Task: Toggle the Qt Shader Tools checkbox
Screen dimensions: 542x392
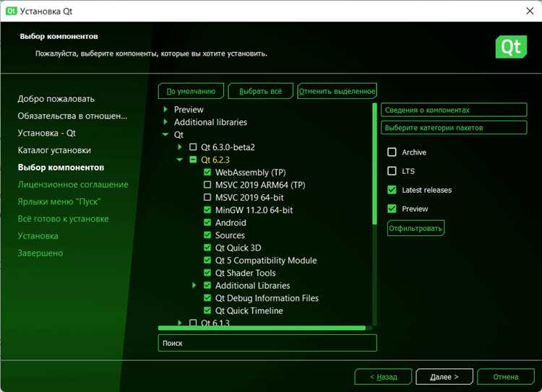Action: coord(207,272)
